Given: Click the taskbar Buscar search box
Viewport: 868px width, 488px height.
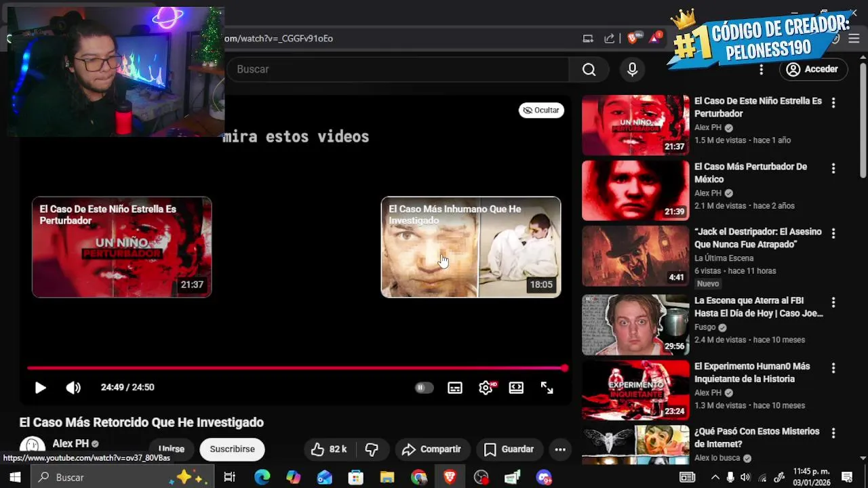Looking at the screenshot, I should tap(123, 477).
